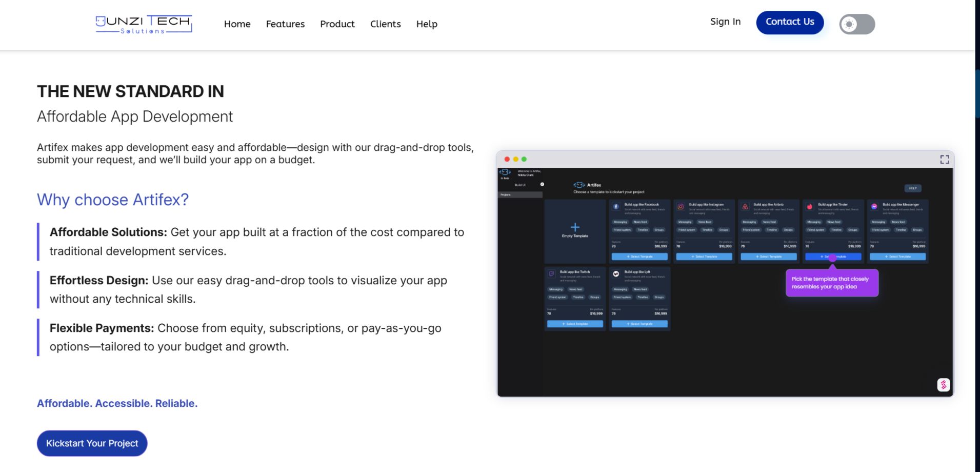This screenshot has width=980, height=472.
Task: Click the Contact Us button
Action: tap(790, 22)
